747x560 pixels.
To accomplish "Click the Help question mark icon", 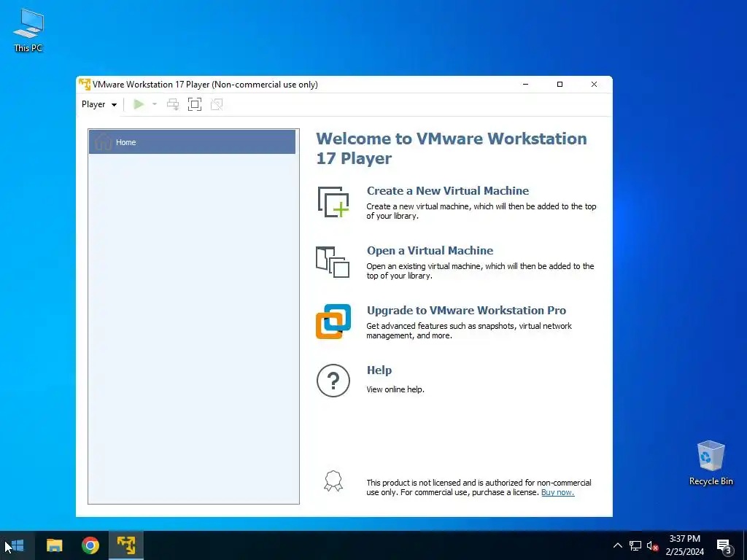I will (333, 381).
